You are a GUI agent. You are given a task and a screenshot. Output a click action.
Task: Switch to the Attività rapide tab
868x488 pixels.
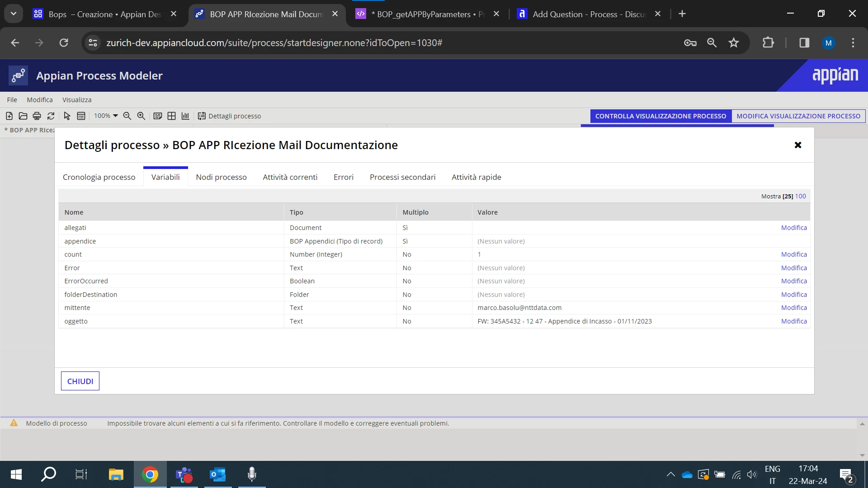pyautogui.click(x=476, y=177)
